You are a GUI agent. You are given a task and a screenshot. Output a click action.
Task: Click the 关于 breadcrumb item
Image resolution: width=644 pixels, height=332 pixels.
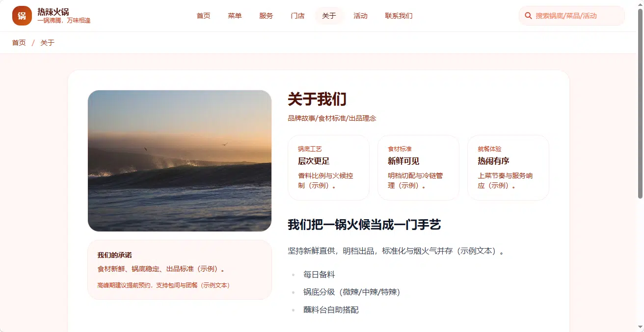(47, 43)
